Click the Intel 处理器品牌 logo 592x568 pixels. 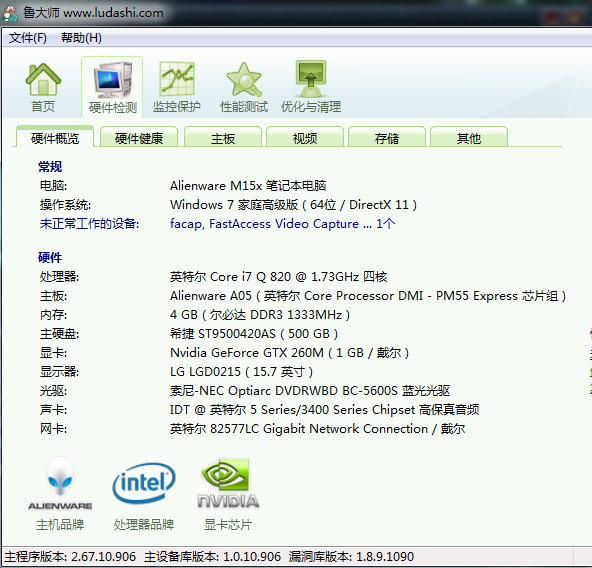click(x=144, y=483)
